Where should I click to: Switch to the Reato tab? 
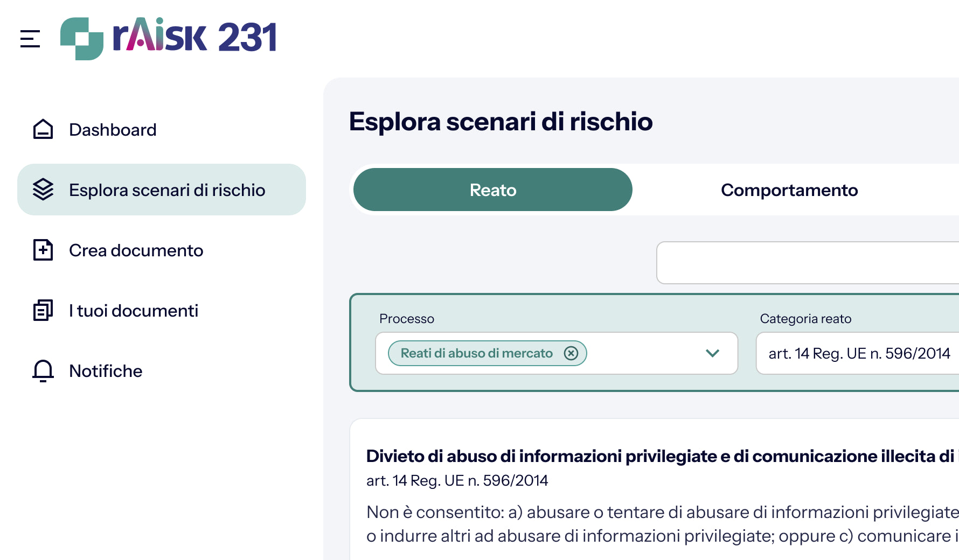pos(493,190)
